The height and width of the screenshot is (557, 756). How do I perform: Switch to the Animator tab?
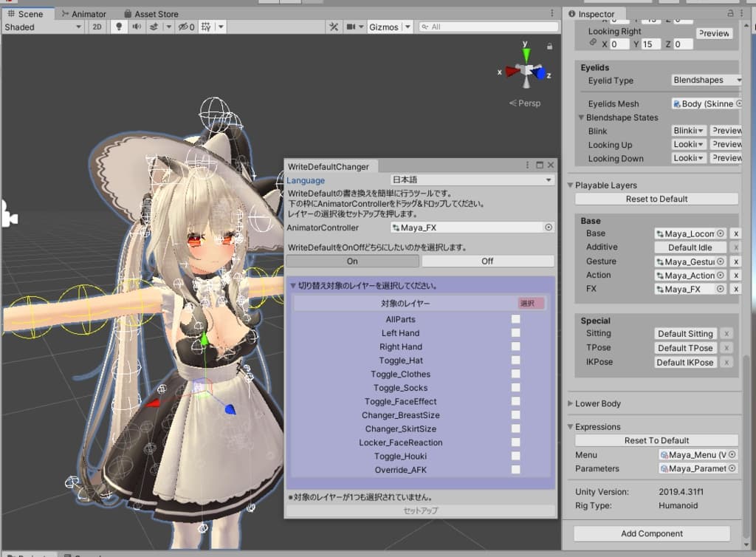point(83,13)
